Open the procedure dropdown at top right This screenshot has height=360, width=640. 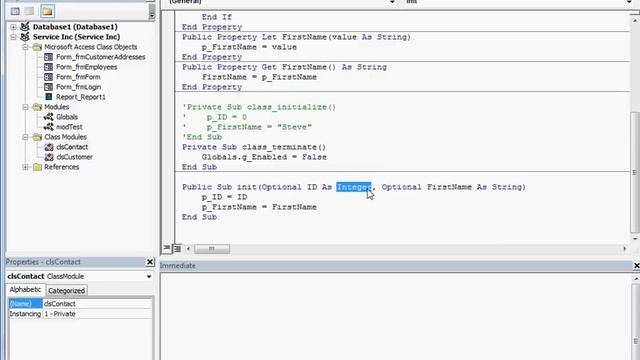(629, 2)
